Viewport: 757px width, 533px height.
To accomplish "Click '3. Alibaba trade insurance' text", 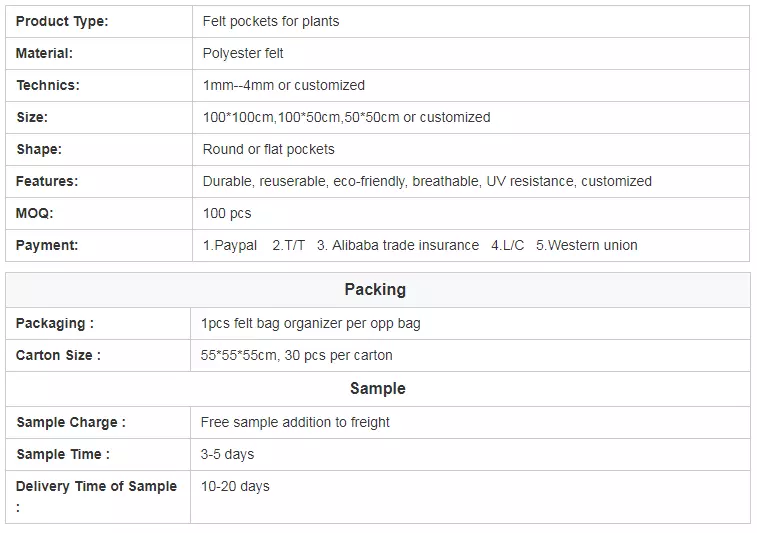I will pyautogui.click(x=398, y=245).
